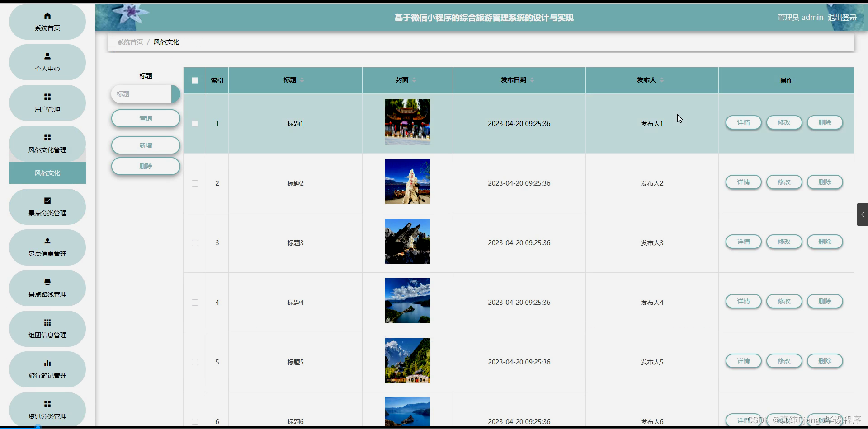Tick the checkbox for row 标题2

click(x=194, y=183)
